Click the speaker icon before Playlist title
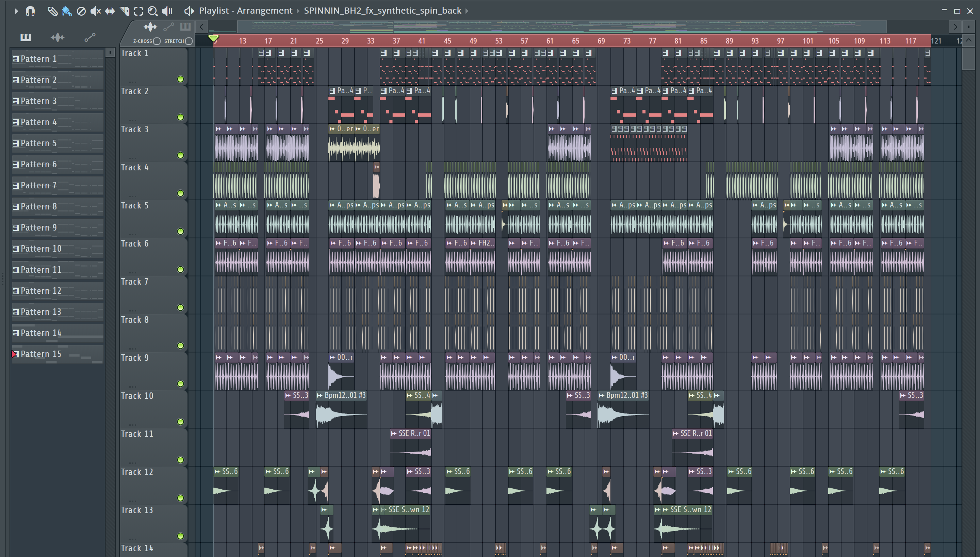This screenshot has width=980, height=557. pyautogui.click(x=189, y=11)
